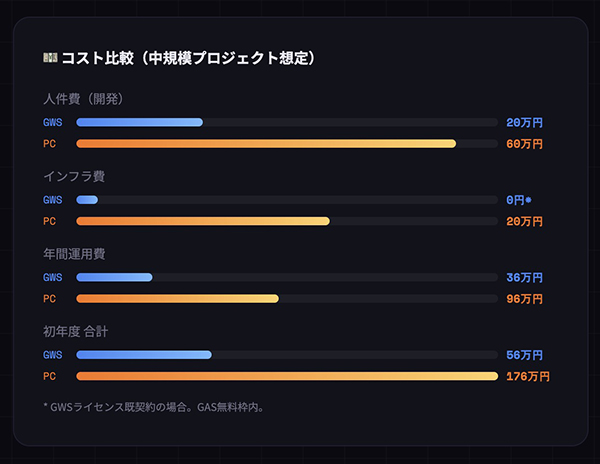Click the GWS bar under 初年度 合計
Screen dimensions: 600x464
point(144,355)
